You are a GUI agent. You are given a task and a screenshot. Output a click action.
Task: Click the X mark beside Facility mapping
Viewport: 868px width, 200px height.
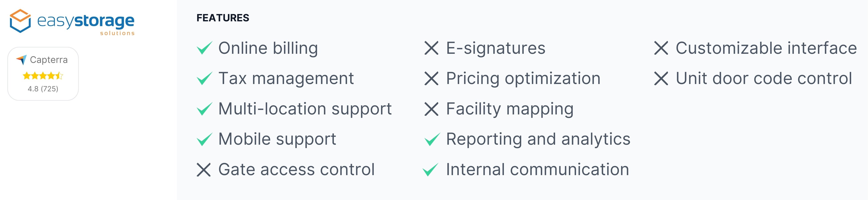pyautogui.click(x=431, y=109)
